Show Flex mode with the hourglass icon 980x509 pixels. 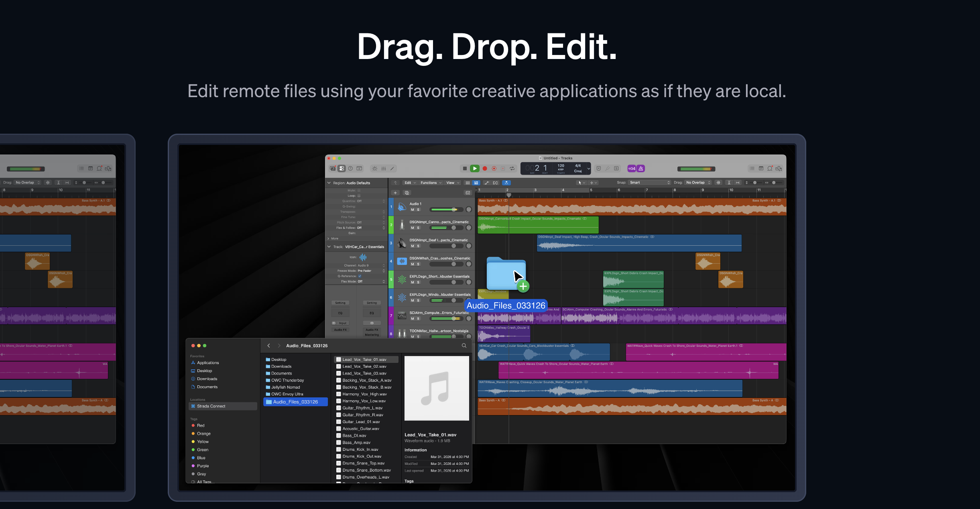pyautogui.click(x=495, y=183)
